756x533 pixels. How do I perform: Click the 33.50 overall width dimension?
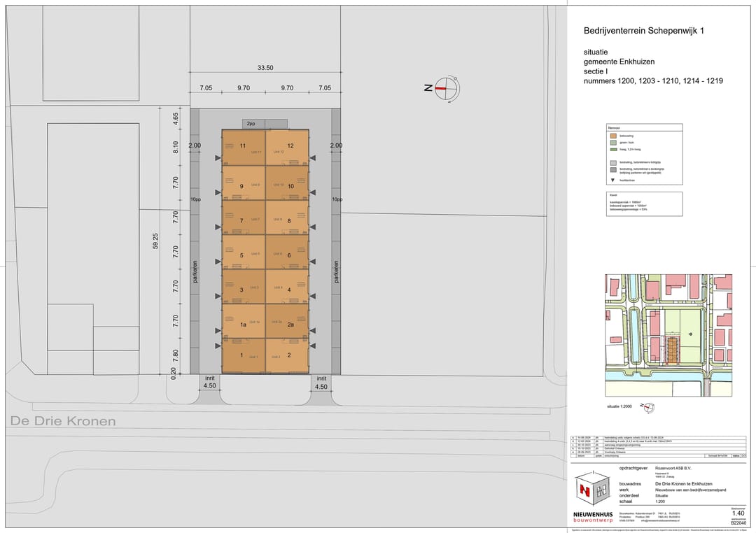[265, 68]
